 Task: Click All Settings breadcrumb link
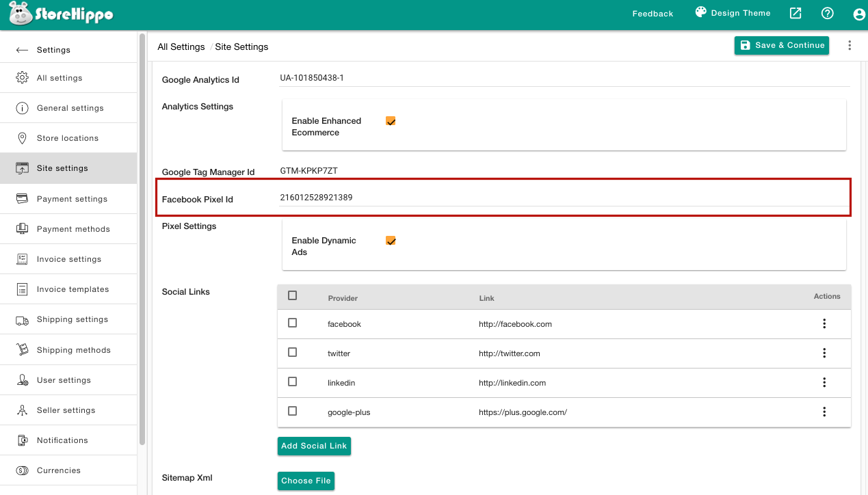coord(181,47)
